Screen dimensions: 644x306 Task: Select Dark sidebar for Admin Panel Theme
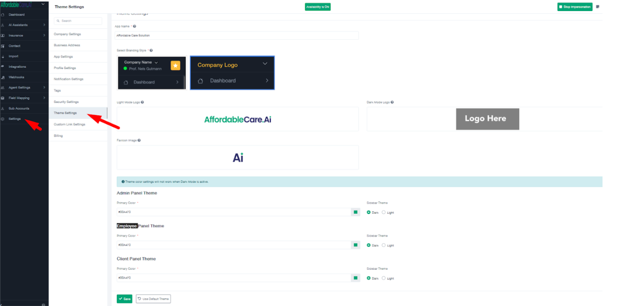(x=369, y=212)
